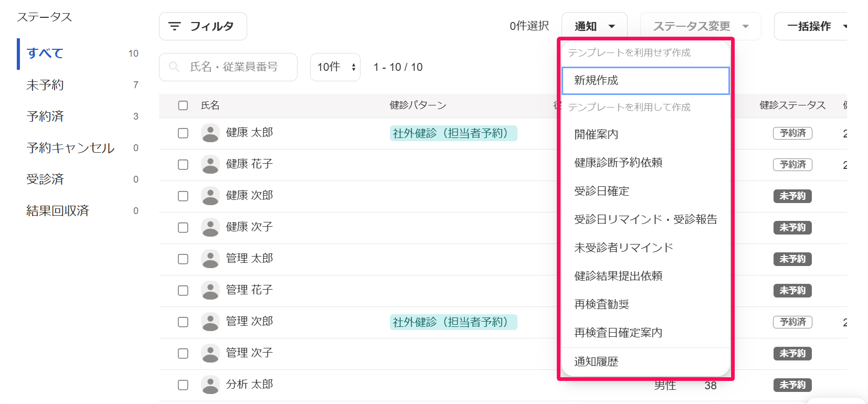Open the ステータス変更 dropdown
This screenshot has height=404, width=868.
point(701,26)
